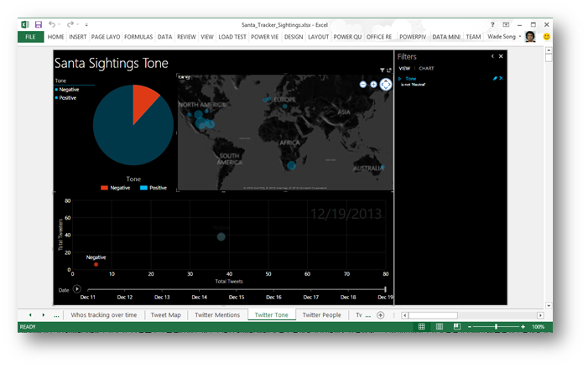Select Negative in the Tone tile list
This screenshot has height=368, width=588.
pyautogui.click(x=69, y=90)
